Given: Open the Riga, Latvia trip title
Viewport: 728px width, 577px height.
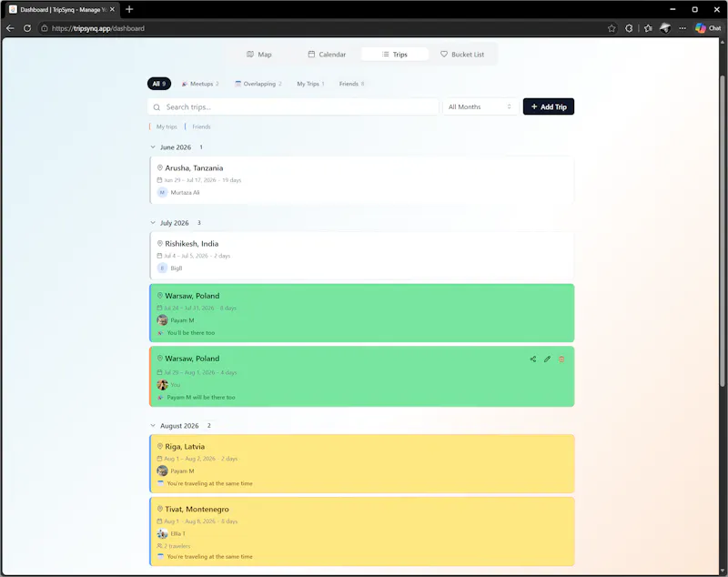Looking at the screenshot, I should [185, 446].
